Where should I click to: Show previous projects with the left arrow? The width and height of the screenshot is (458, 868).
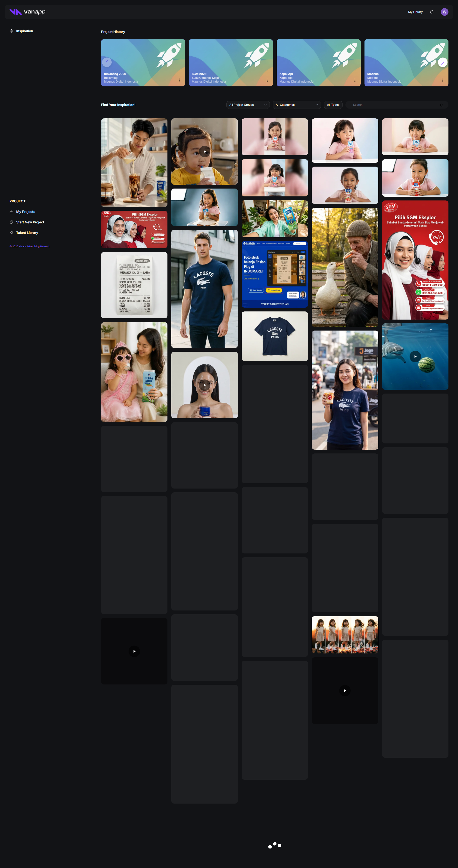tap(107, 62)
